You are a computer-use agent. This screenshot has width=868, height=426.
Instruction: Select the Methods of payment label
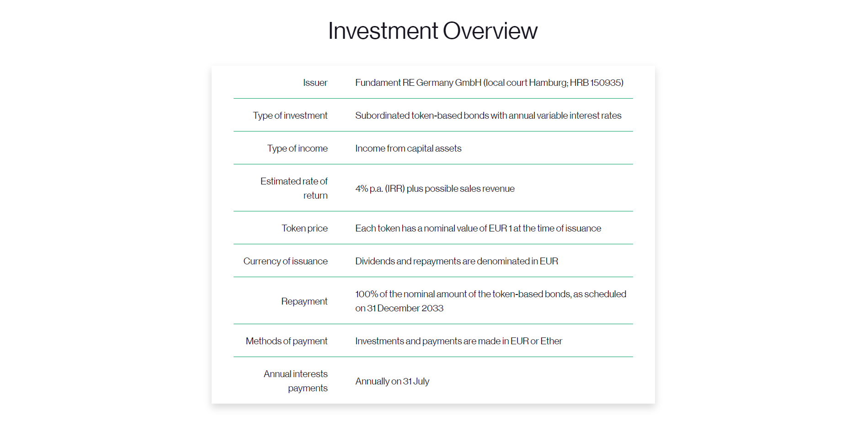click(x=287, y=341)
